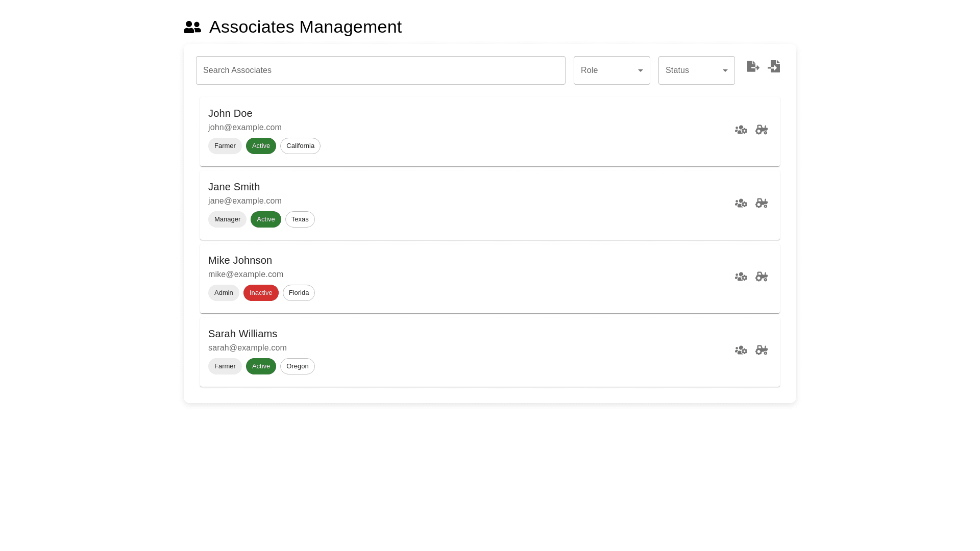Click the tractor icon for Sarah Williams
The width and height of the screenshot is (980, 551).
pyautogui.click(x=762, y=350)
